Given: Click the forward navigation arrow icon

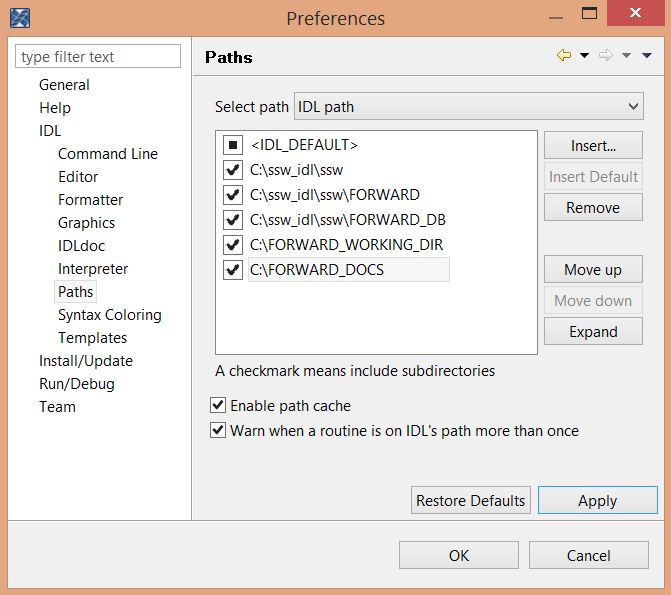Looking at the screenshot, I should tap(605, 56).
